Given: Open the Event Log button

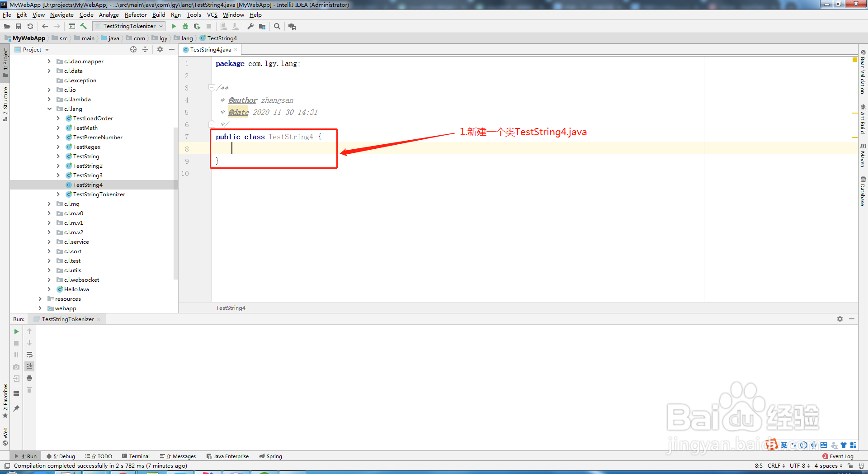Looking at the screenshot, I should (838, 456).
